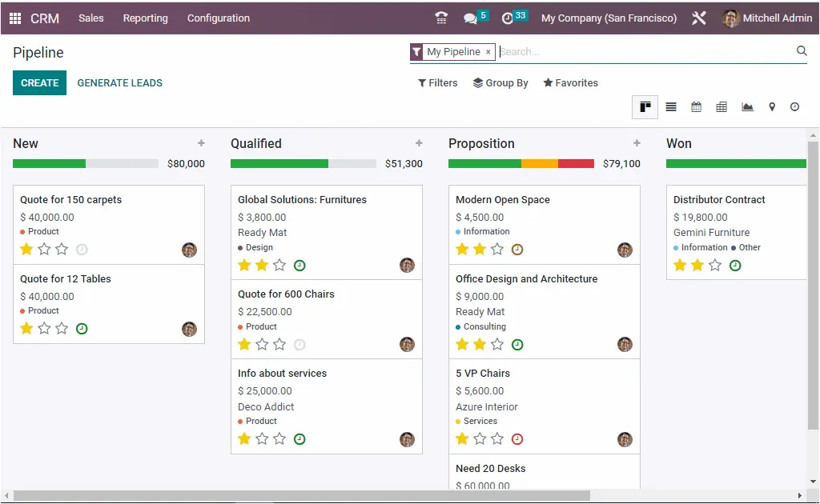Image resolution: width=820 pixels, height=504 pixels.
Task: Open the messaging conversations icon
Action: tap(472, 18)
